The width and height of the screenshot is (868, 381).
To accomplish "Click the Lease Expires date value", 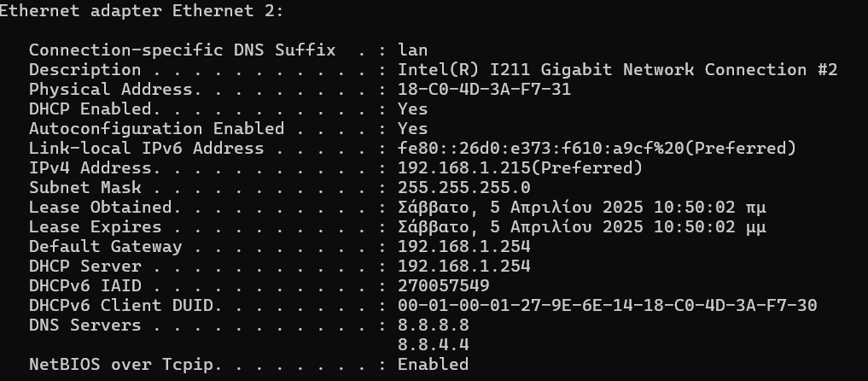I will 581,227.
